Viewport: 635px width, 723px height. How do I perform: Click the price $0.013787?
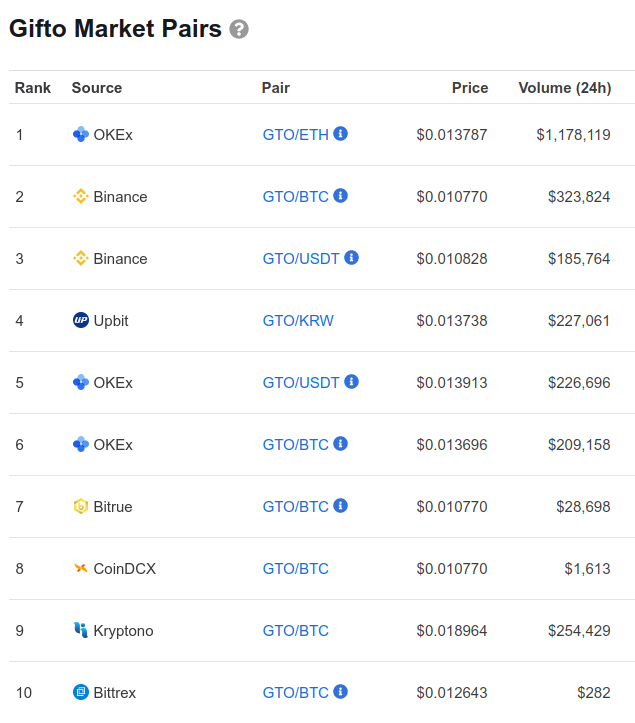pos(452,135)
